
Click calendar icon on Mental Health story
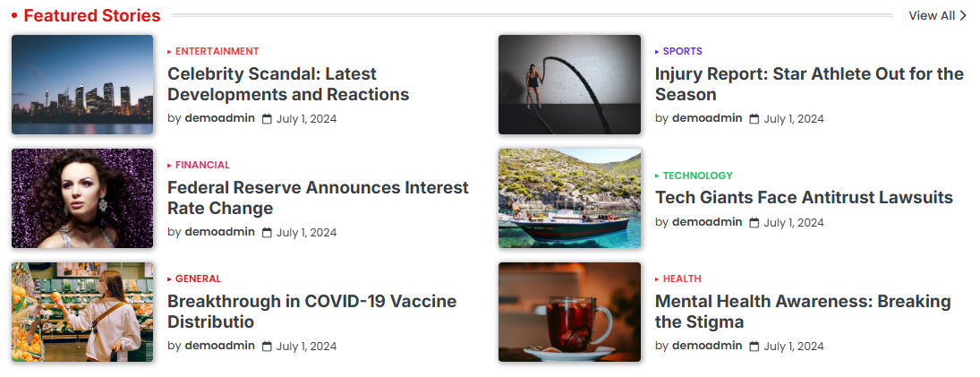coord(754,347)
